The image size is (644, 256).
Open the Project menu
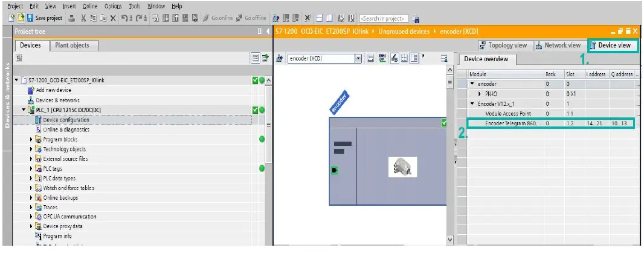15,6
